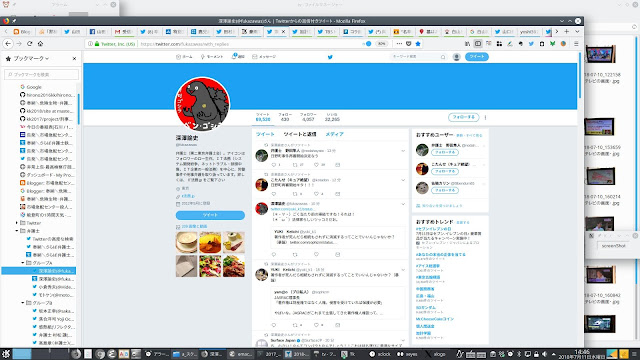
Task: Collapse the グループB bookmark folder
Action: coord(23,303)
